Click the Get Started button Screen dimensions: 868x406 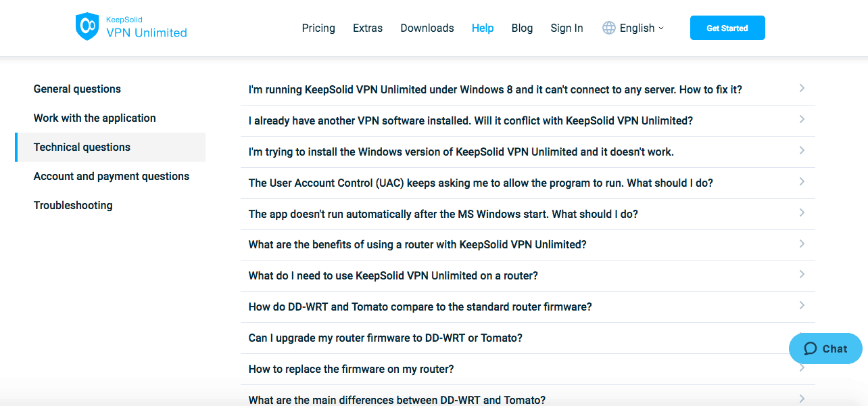727,28
